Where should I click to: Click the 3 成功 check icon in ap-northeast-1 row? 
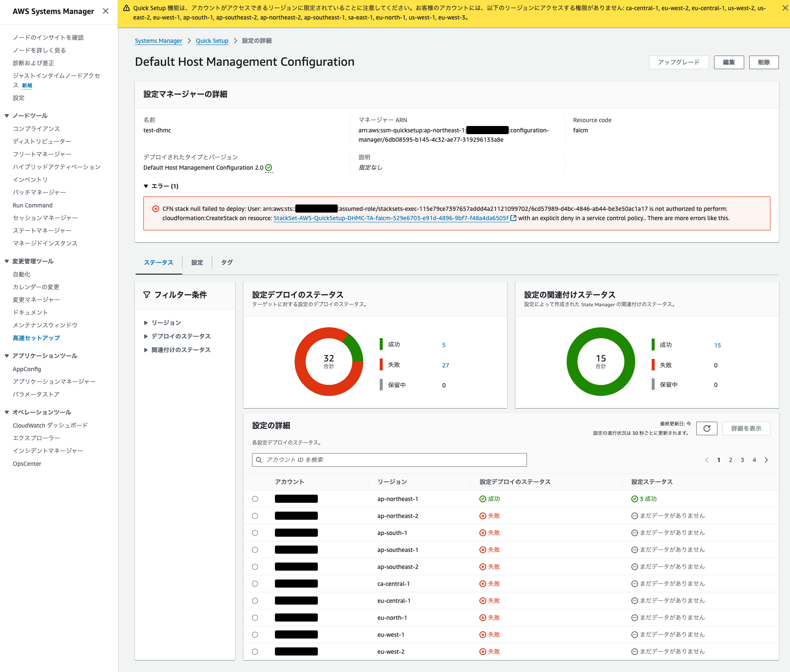point(635,499)
